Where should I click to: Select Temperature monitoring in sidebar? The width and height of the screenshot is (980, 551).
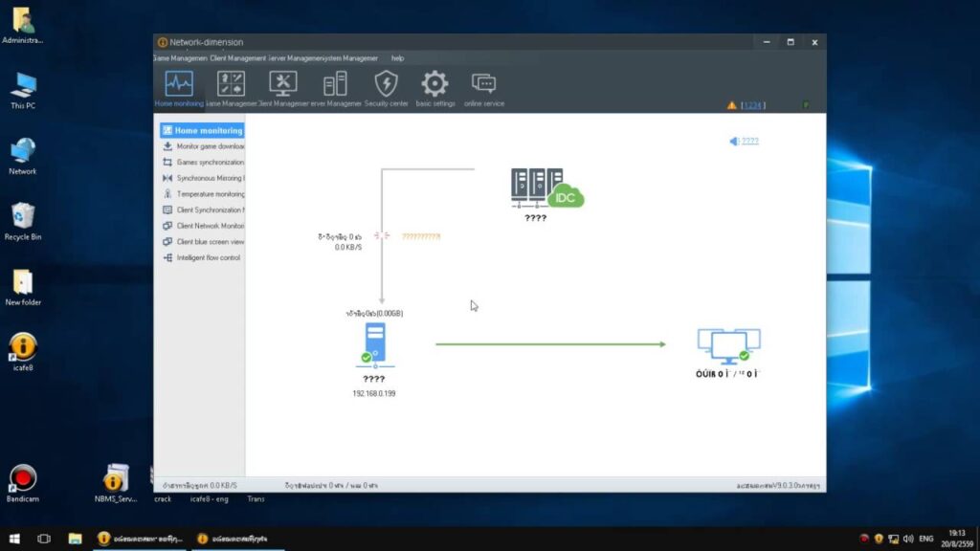point(203,194)
